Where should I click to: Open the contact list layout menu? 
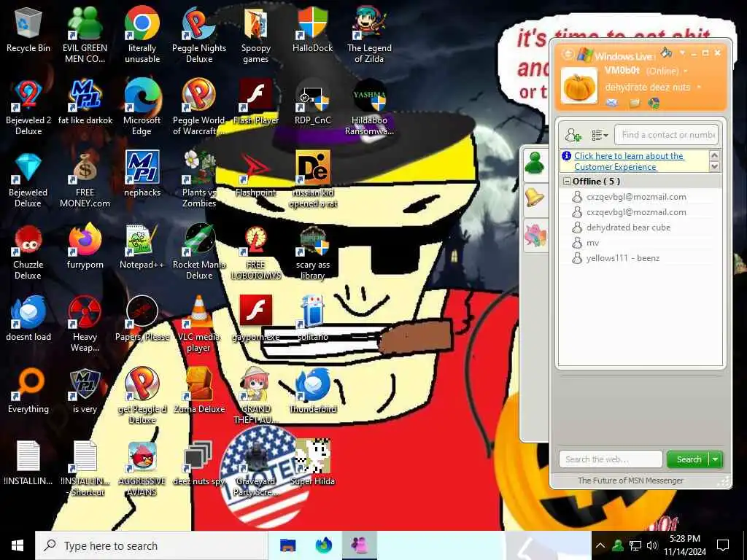600,135
